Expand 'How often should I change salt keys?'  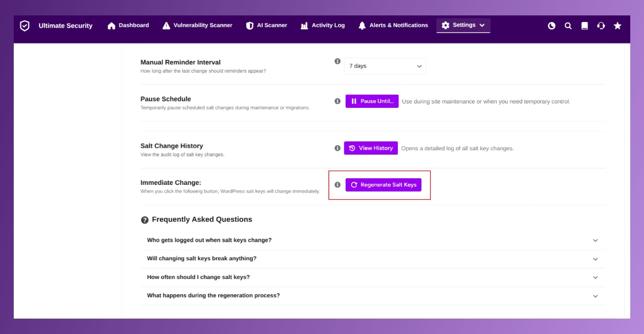pos(373,277)
